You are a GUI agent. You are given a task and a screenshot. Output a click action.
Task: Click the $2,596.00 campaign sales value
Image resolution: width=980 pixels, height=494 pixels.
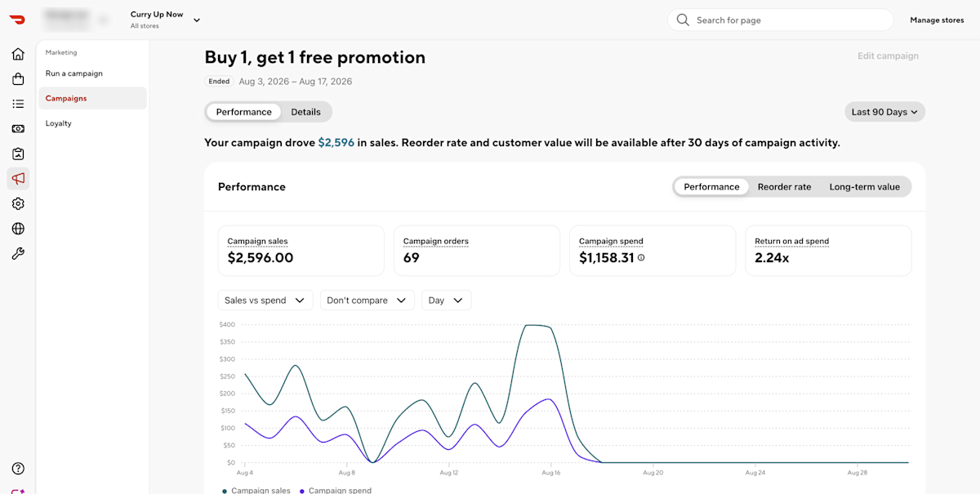261,258
